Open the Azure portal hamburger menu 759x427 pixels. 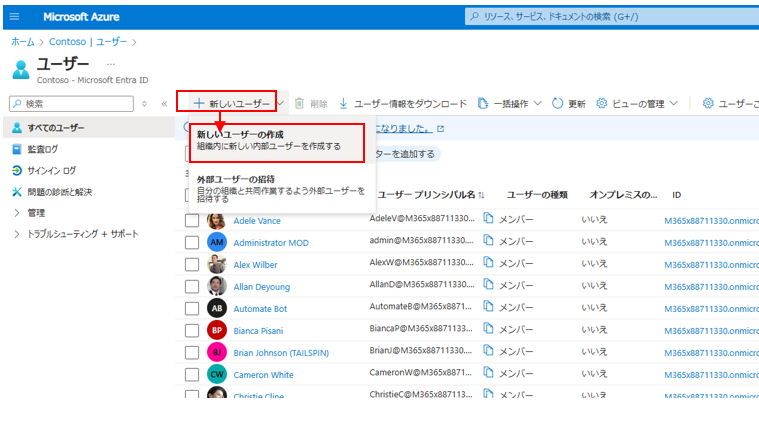[15, 16]
